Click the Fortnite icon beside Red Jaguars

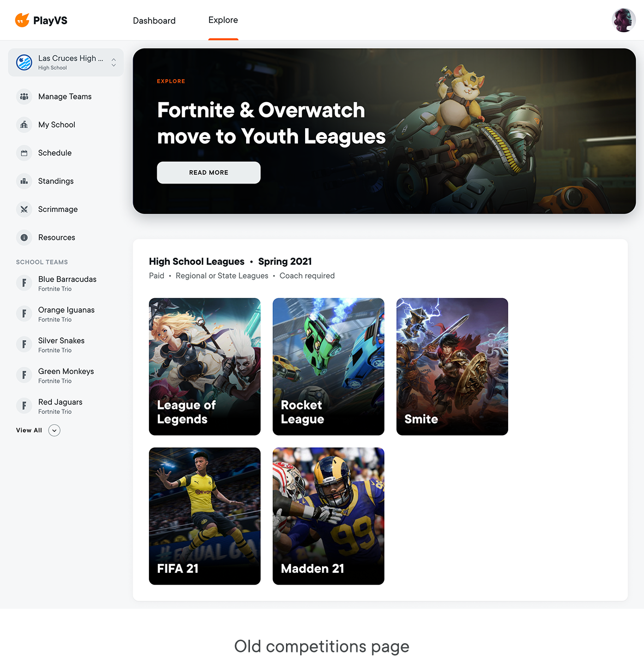24,406
